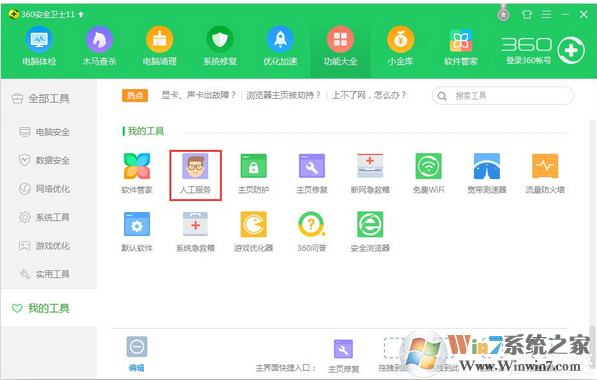The image size is (597, 380).
Task: Launch 免费WiFi tool
Action: pyautogui.click(x=428, y=174)
